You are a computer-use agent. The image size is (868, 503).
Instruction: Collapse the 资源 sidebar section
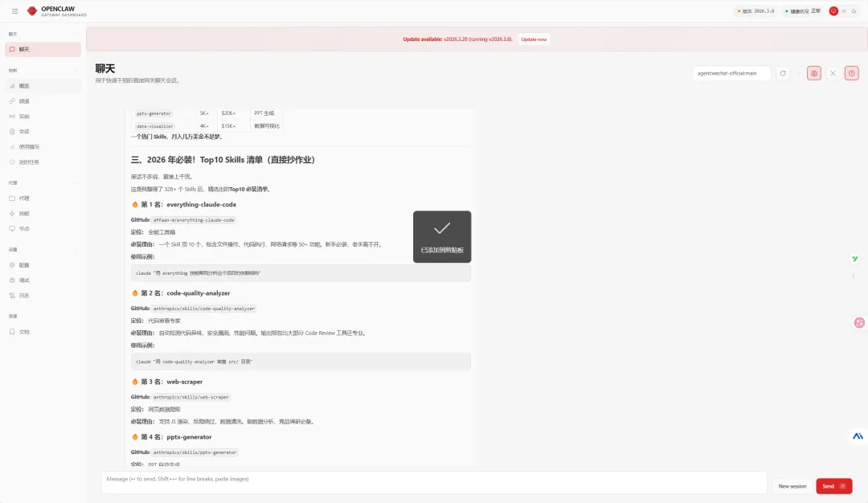[x=43, y=317]
